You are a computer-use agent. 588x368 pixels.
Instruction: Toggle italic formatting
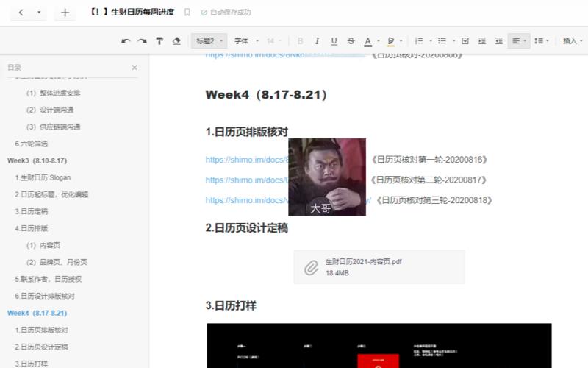point(318,41)
